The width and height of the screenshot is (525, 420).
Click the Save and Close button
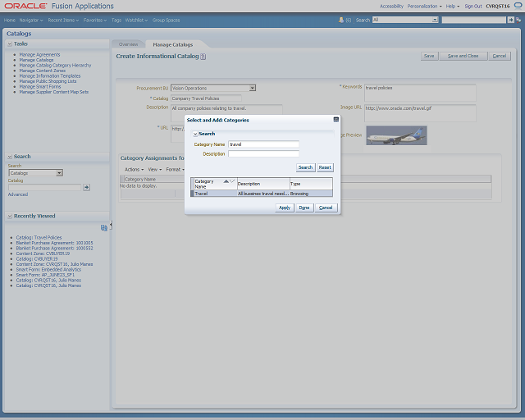coord(463,56)
